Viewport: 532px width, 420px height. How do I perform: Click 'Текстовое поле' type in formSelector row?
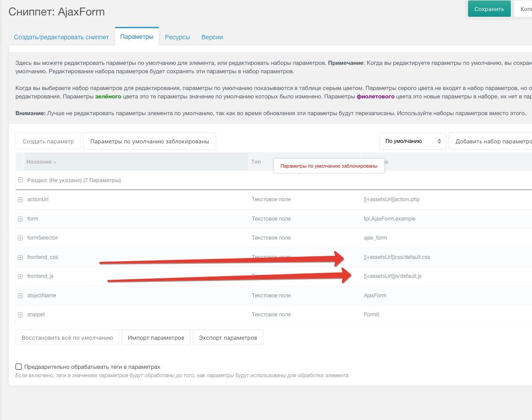pos(271,238)
